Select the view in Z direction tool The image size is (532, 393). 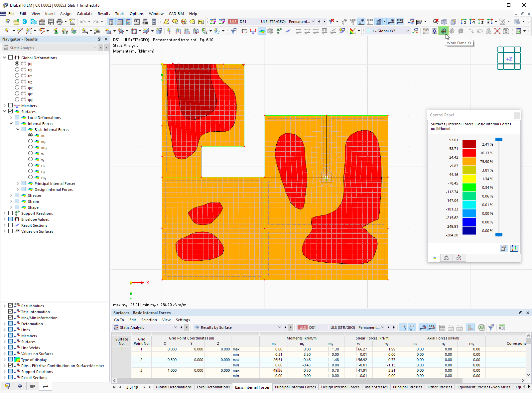click(x=481, y=21)
